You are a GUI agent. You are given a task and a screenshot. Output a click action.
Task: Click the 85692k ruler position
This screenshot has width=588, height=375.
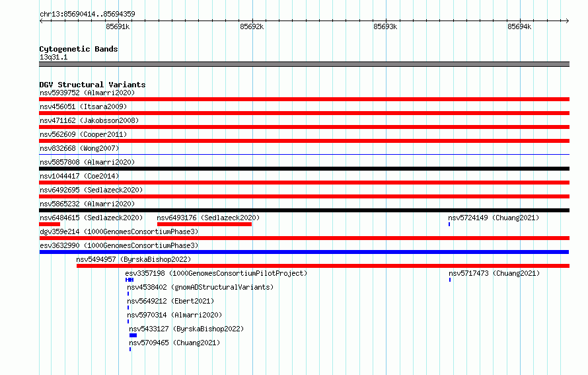tap(252, 26)
